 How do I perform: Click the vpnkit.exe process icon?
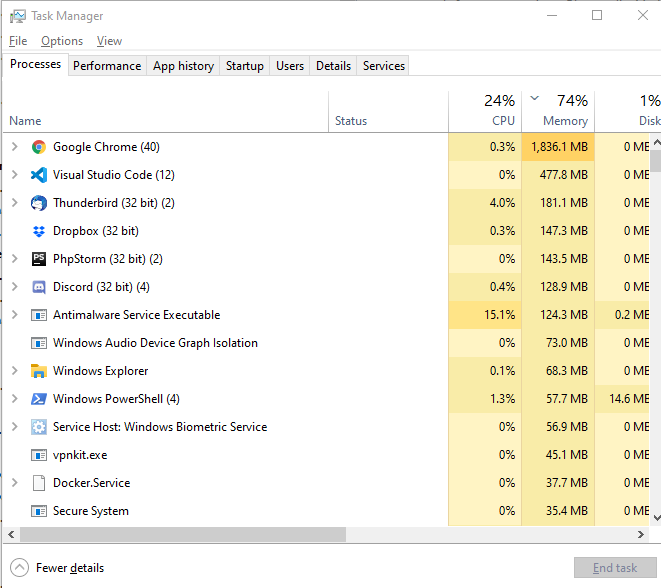point(39,455)
